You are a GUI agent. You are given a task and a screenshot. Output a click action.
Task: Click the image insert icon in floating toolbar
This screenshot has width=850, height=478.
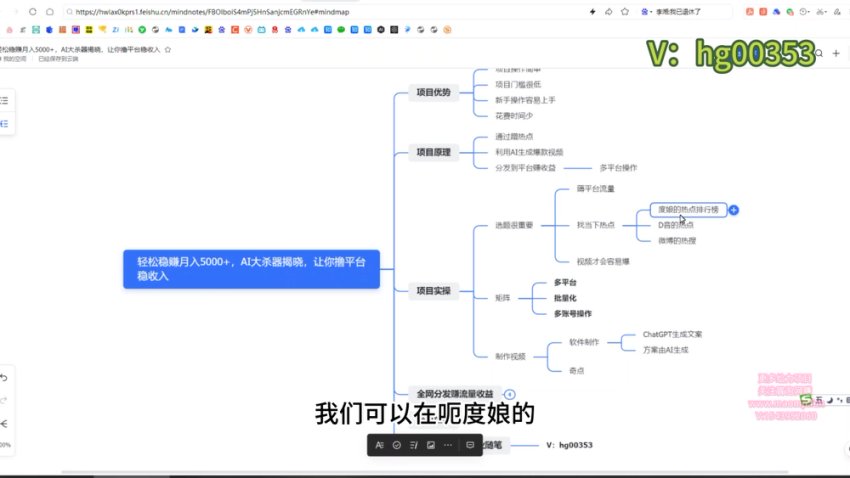point(430,444)
